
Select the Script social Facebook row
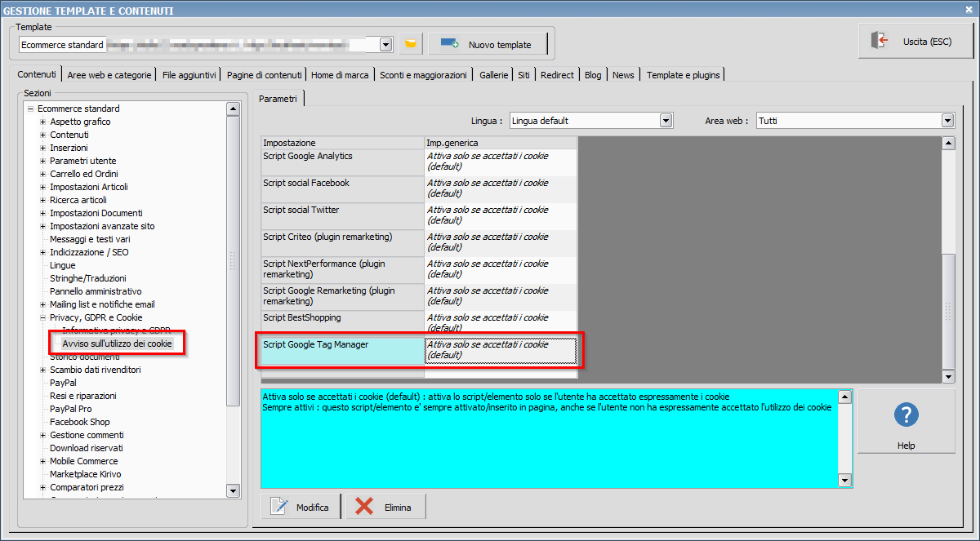(419, 189)
